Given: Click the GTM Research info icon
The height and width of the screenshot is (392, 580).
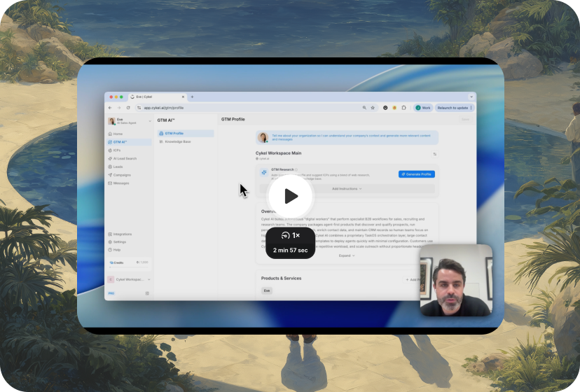Looking at the screenshot, I should coord(296,169).
